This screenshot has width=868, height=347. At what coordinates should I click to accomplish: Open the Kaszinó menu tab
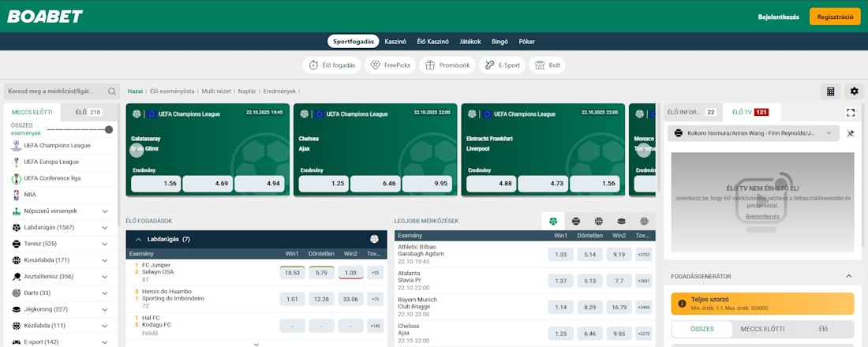pyautogui.click(x=395, y=41)
